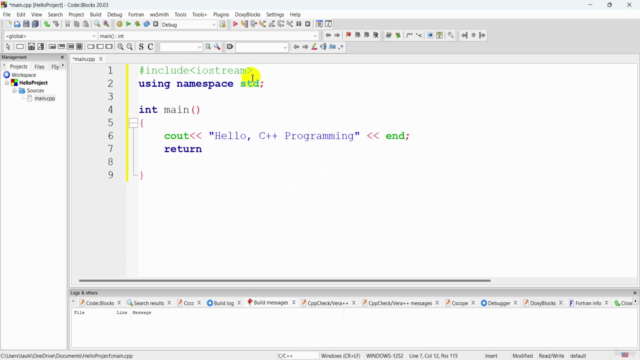Click the Zoom in magnifier icon
This screenshot has height=360, width=640.
(120, 47)
